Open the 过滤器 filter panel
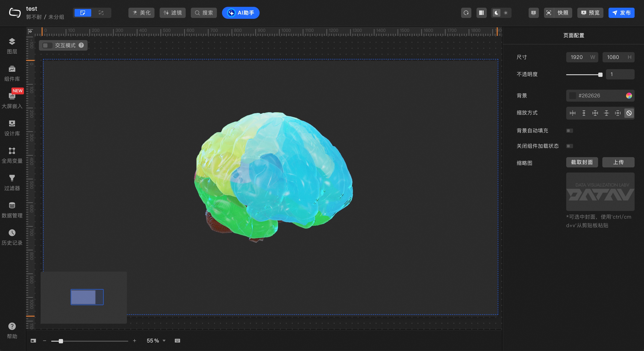The width and height of the screenshot is (644, 351). (12, 182)
